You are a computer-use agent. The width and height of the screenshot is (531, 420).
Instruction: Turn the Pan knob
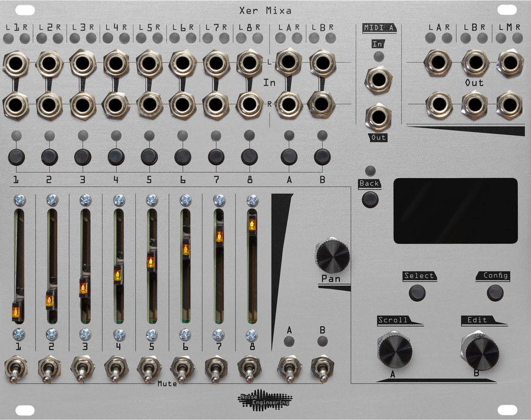[333, 257]
